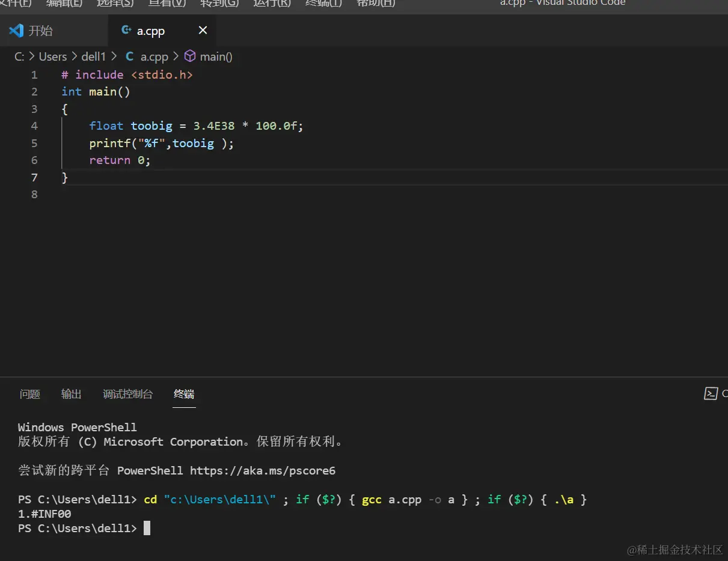Switch to the 输出 panel tab
The image size is (728, 561).
click(71, 394)
